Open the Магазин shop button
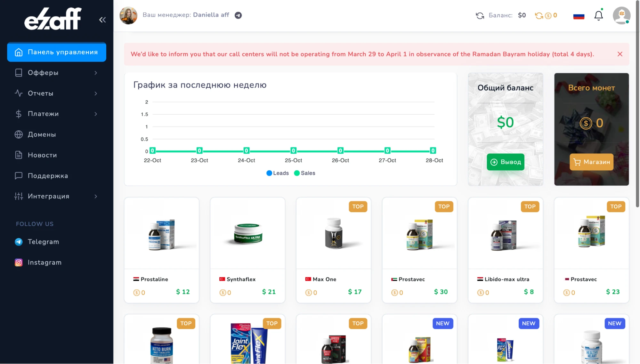Image resolution: width=640 pixels, height=364 pixels. point(591,162)
